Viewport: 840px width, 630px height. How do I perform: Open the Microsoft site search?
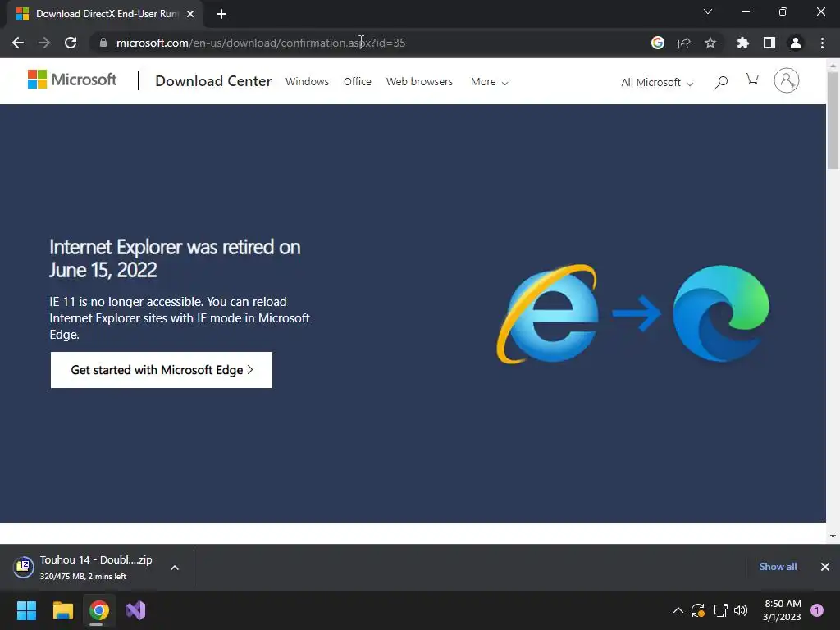721,82
